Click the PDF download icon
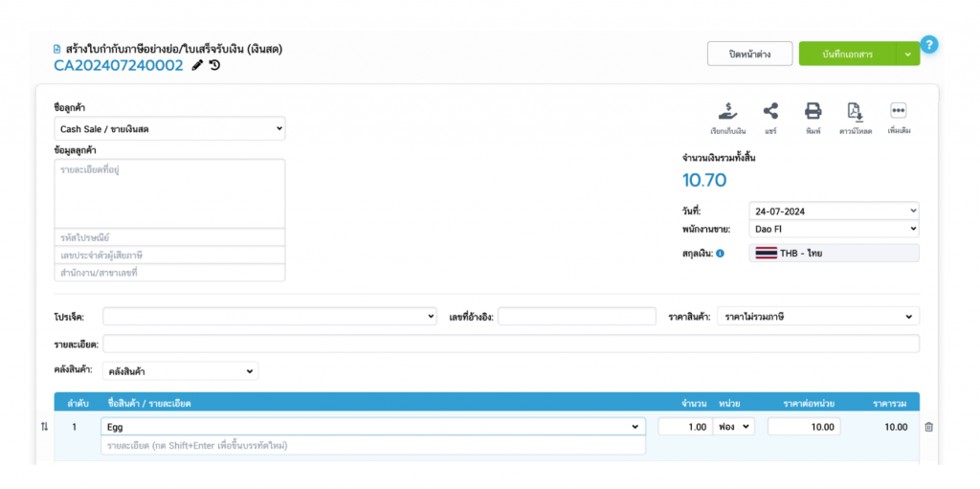 pos(855,111)
